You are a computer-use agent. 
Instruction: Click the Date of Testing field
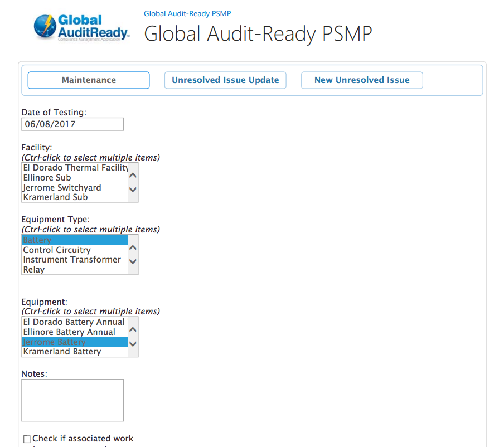pyautogui.click(x=72, y=124)
